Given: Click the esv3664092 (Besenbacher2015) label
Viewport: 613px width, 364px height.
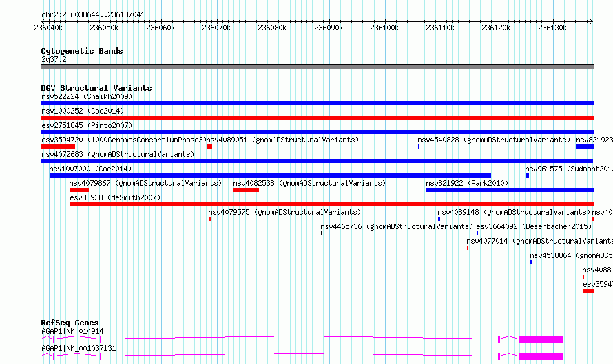Looking at the screenshot, I should tap(534, 226).
